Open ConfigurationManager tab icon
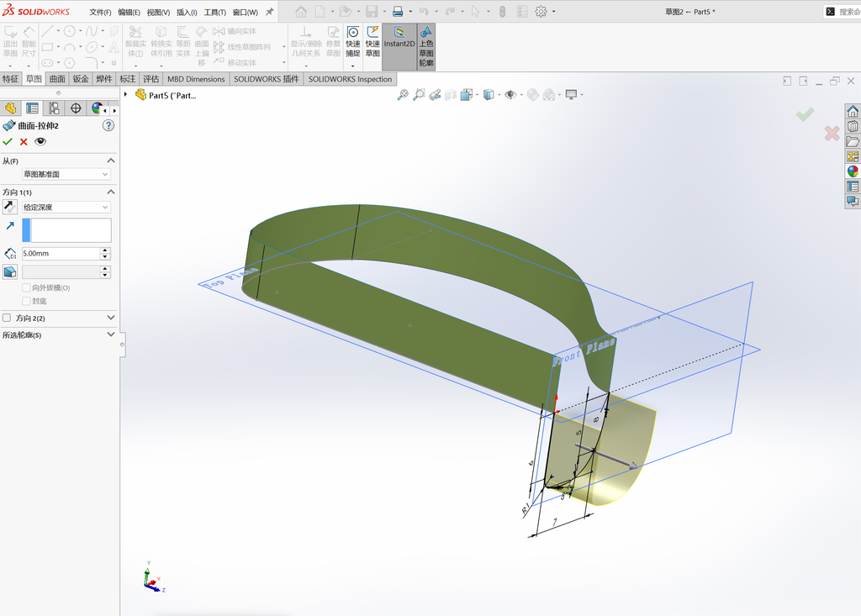The width and height of the screenshot is (861, 616). [x=54, y=108]
